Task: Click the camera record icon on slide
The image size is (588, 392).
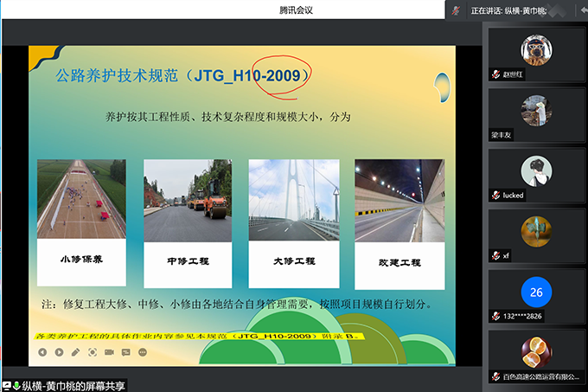Action: (x=109, y=352)
